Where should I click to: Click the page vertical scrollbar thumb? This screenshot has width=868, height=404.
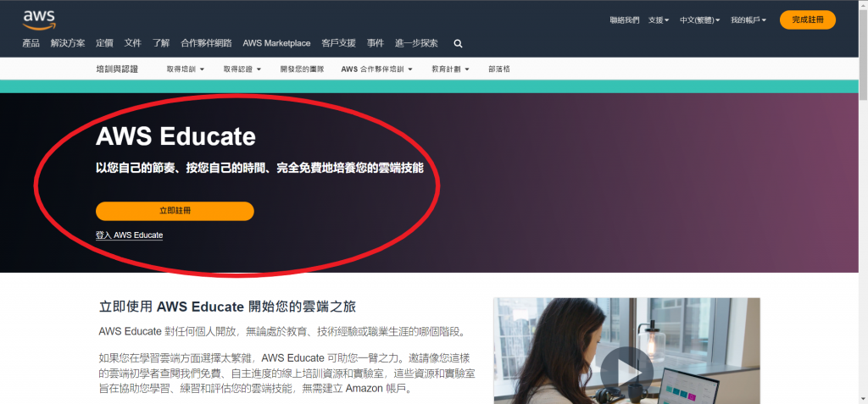click(x=863, y=55)
